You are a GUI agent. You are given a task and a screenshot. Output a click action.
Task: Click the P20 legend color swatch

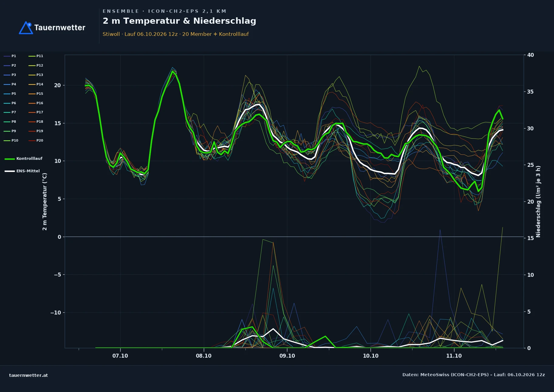click(x=32, y=141)
